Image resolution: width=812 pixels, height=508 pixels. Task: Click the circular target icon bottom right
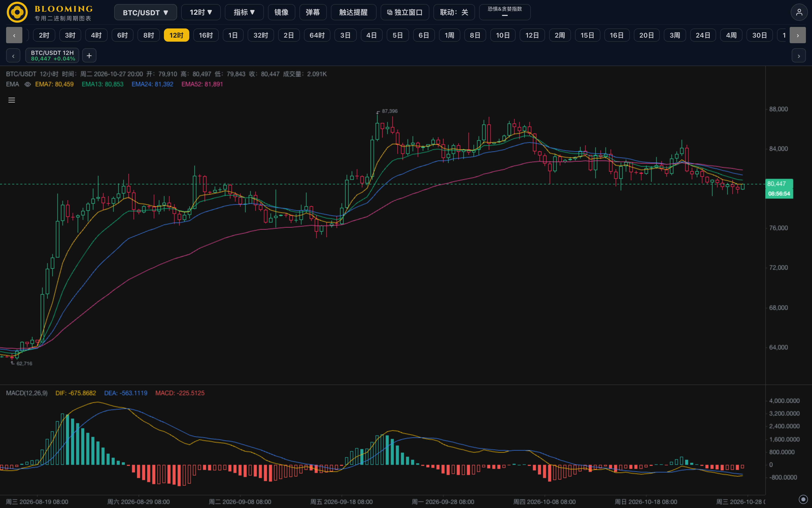tap(803, 499)
